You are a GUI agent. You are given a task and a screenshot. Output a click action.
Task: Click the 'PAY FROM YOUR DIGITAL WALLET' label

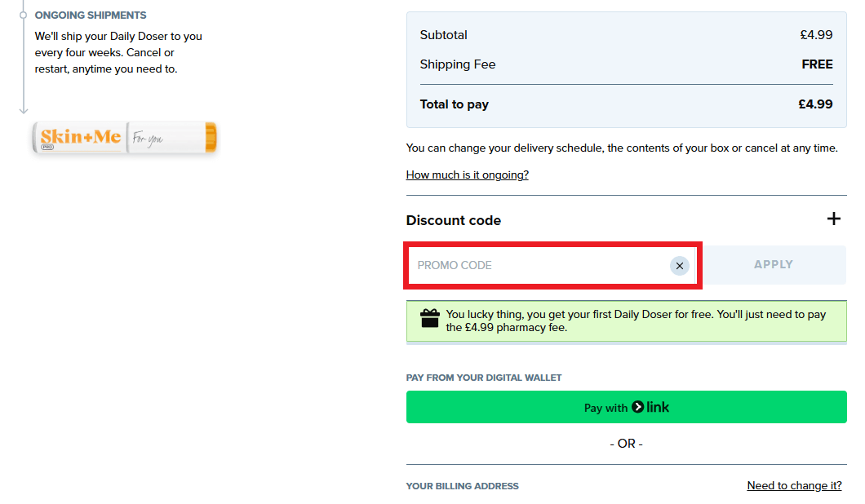483,378
